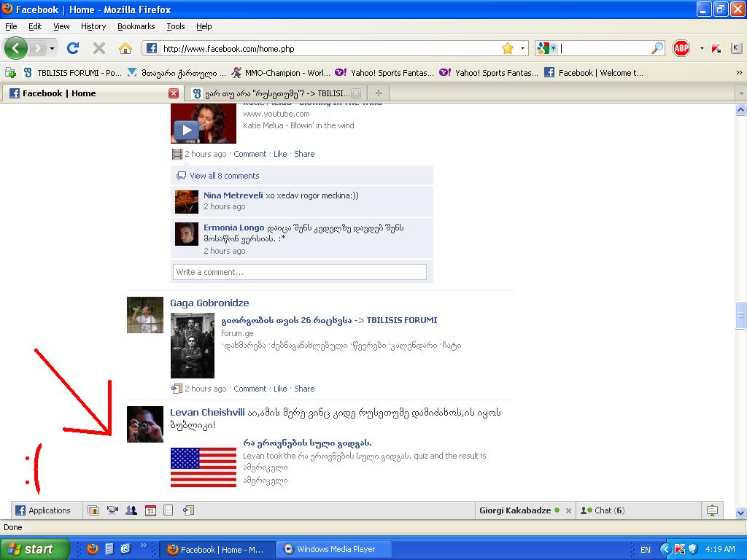Open the Home page icon in toolbar

pyautogui.click(x=125, y=48)
